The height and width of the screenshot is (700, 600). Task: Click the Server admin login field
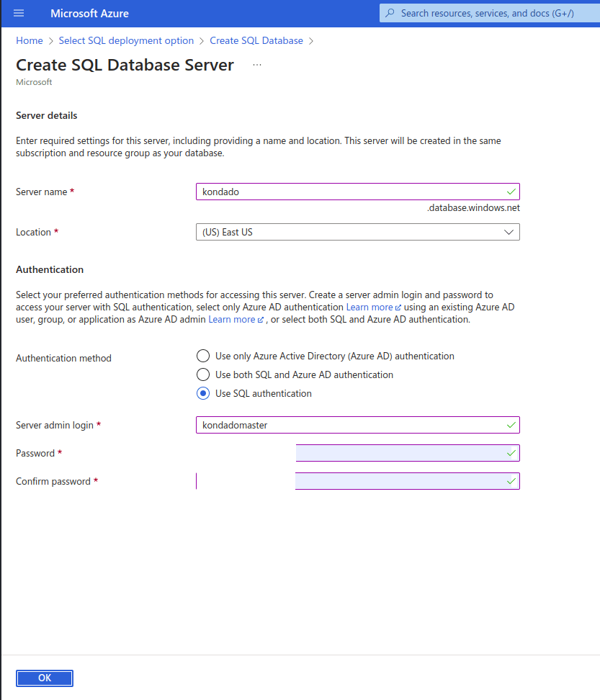[x=357, y=425]
